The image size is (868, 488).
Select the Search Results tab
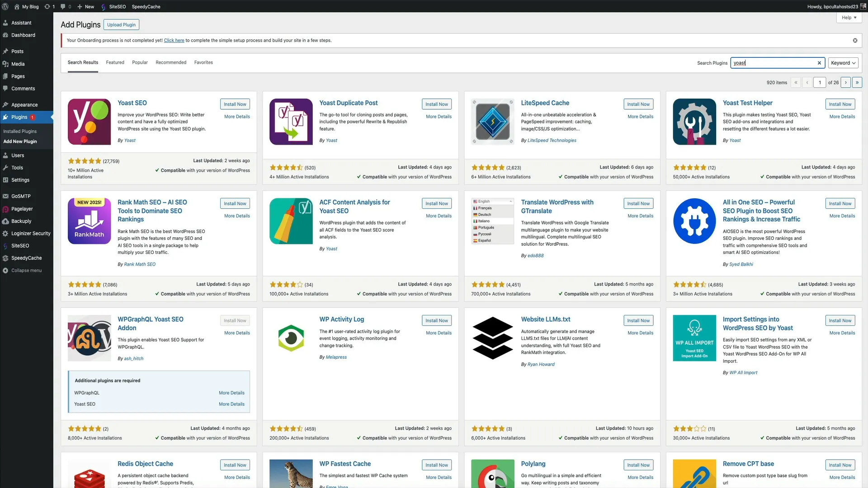coord(83,62)
